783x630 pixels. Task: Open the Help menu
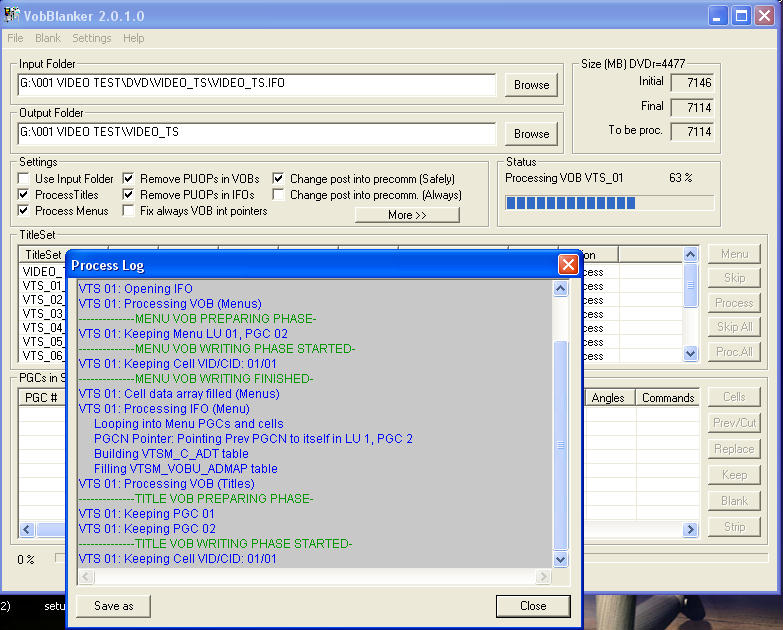pyautogui.click(x=133, y=38)
